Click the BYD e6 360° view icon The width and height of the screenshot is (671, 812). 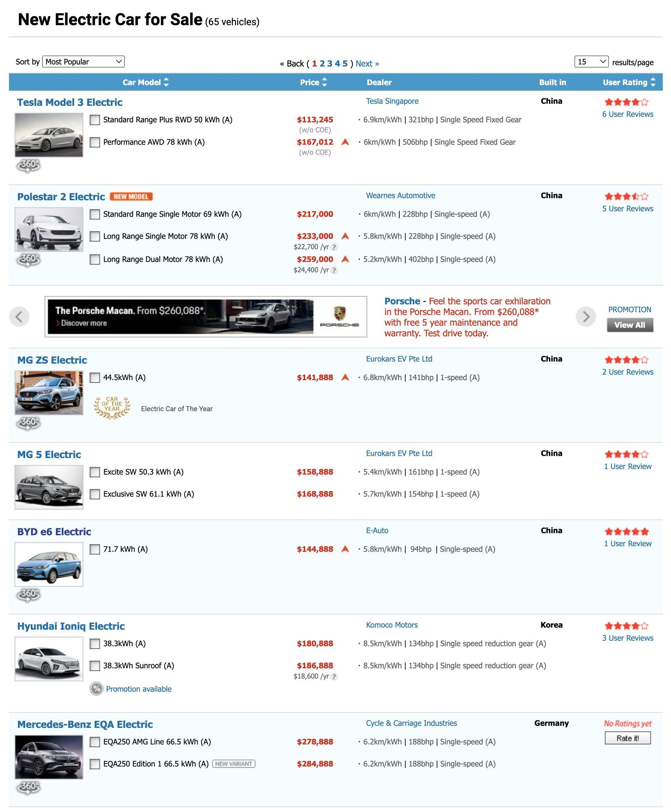[28, 595]
